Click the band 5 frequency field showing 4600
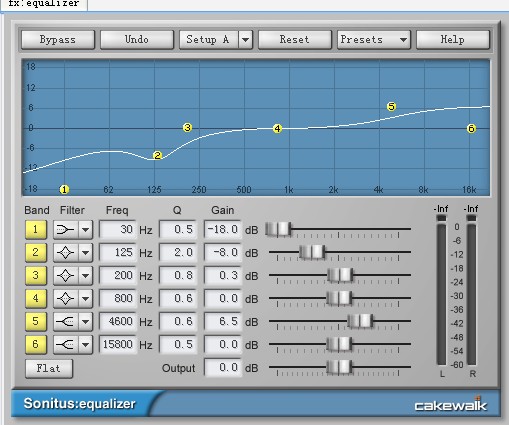The image size is (509, 425). [x=118, y=321]
